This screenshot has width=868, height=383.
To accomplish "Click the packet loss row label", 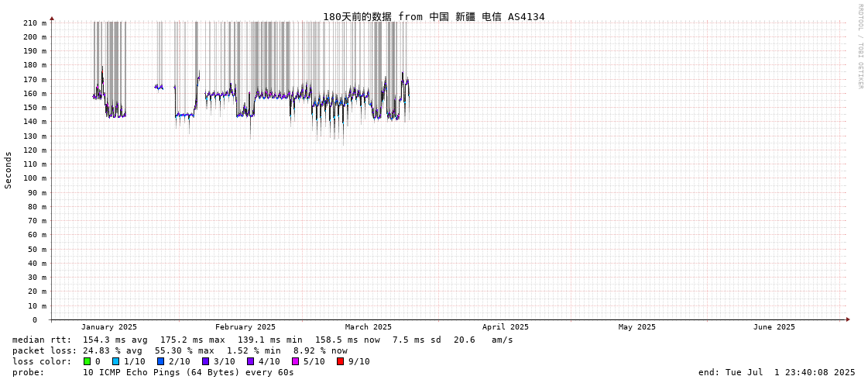I will click(x=44, y=351).
